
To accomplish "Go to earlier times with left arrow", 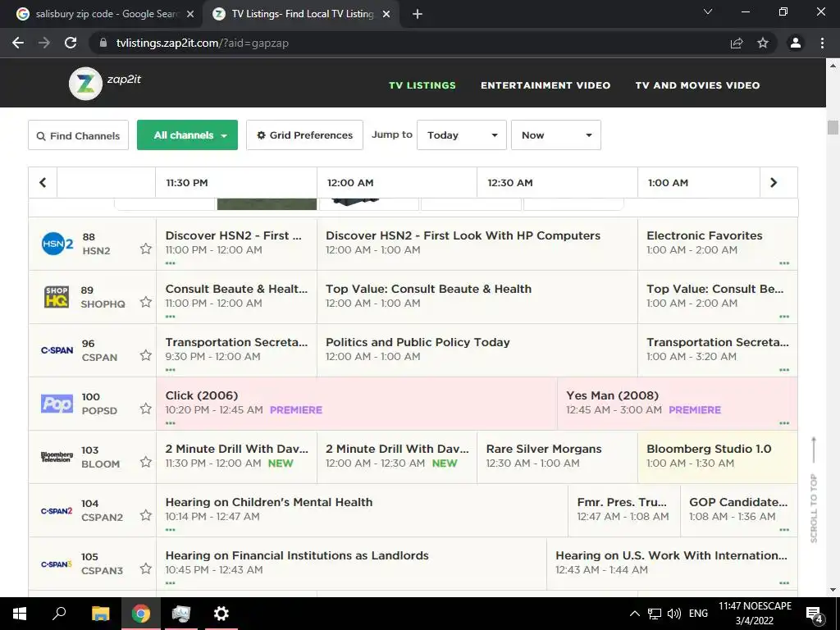I will 43,183.
